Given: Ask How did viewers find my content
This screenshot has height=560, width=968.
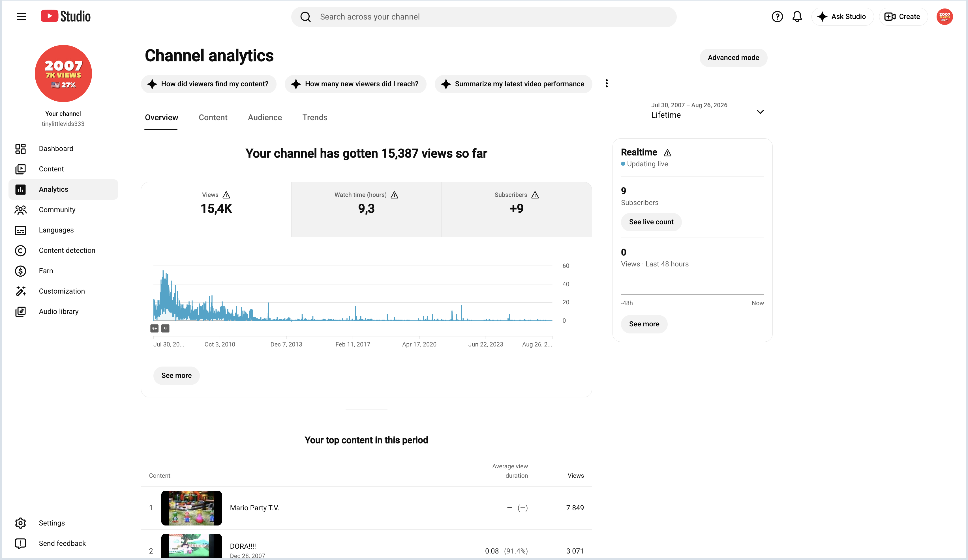Looking at the screenshot, I should [209, 84].
